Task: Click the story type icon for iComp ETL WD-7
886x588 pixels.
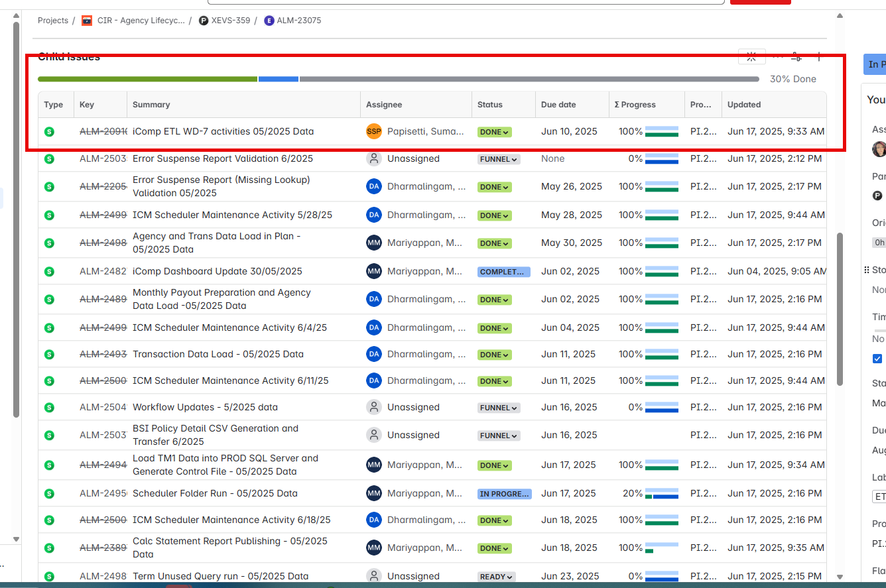Action: 49,132
